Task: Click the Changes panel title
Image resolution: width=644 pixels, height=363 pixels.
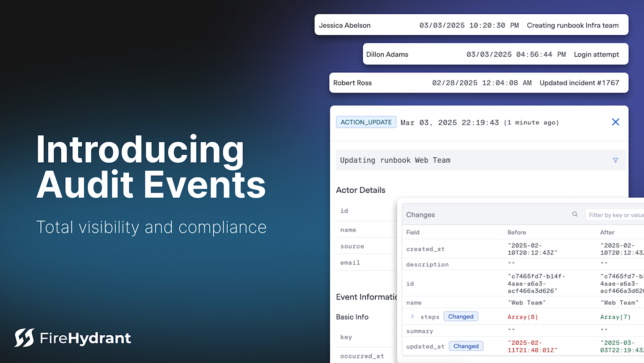Action: [x=420, y=215]
